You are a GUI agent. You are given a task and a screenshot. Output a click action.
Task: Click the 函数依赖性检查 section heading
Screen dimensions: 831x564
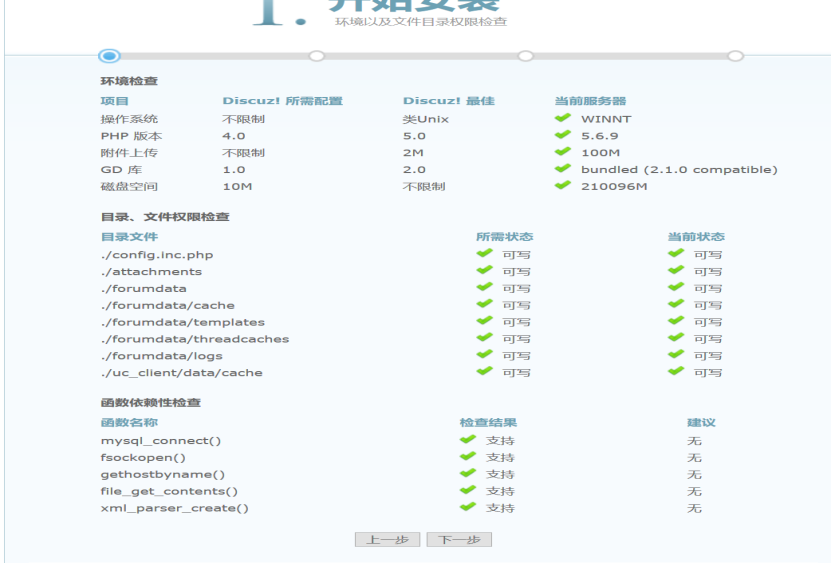[151, 403]
